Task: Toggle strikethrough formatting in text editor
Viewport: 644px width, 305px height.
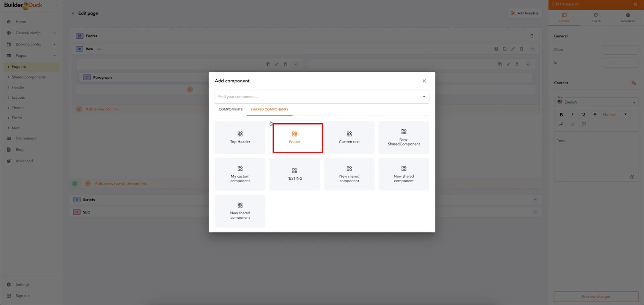Action: pyautogui.click(x=595, y=115)
